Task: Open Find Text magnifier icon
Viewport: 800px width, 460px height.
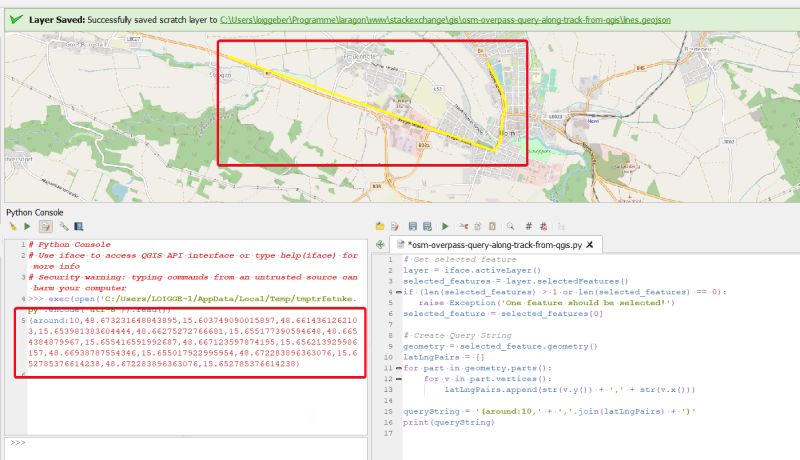Action: (x=510, y=226)
